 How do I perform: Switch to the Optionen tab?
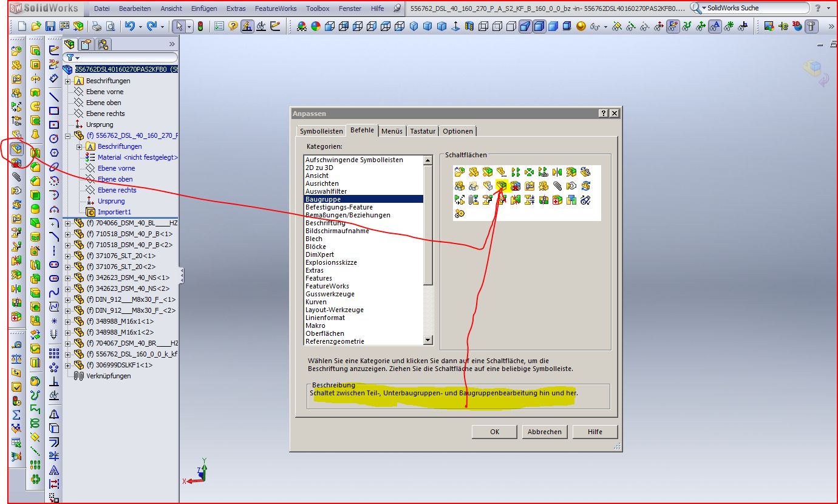click(x=458, y=131)
